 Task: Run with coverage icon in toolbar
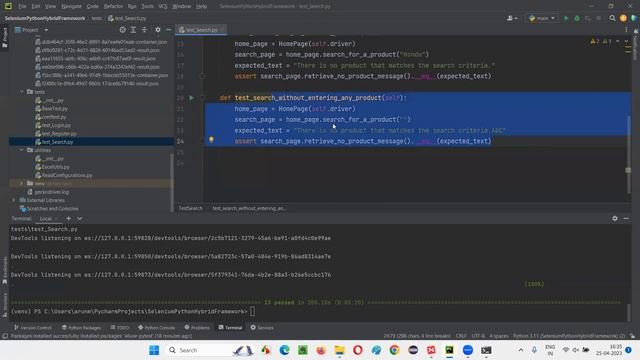pyautogui.click(x=588, y=18)
